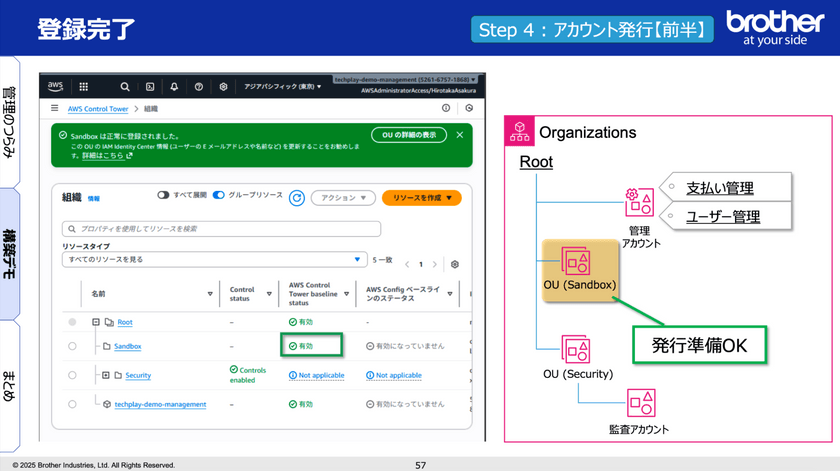Click the AWS console search icon
This screenshot has width=840, height=471.
[x=125, y=87]
